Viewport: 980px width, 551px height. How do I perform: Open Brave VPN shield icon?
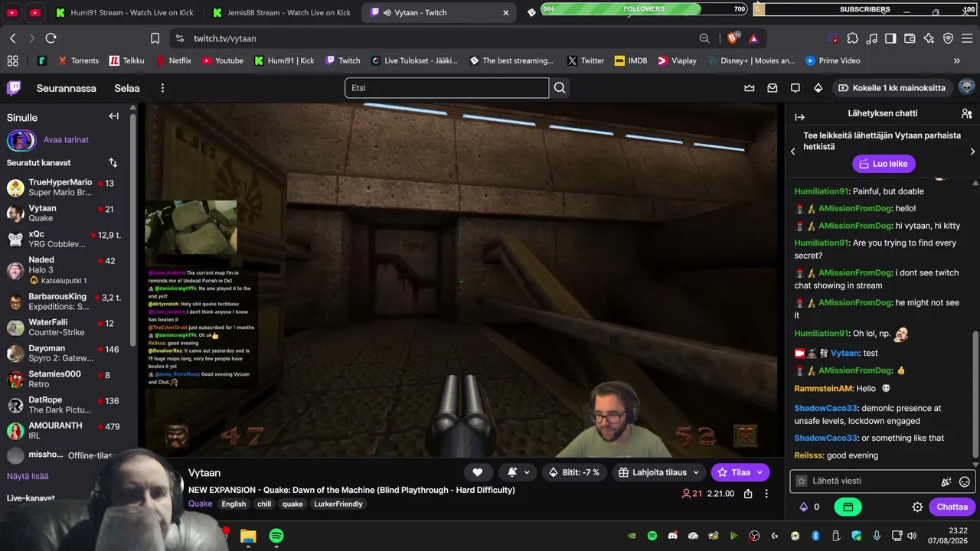pos(948,38)
